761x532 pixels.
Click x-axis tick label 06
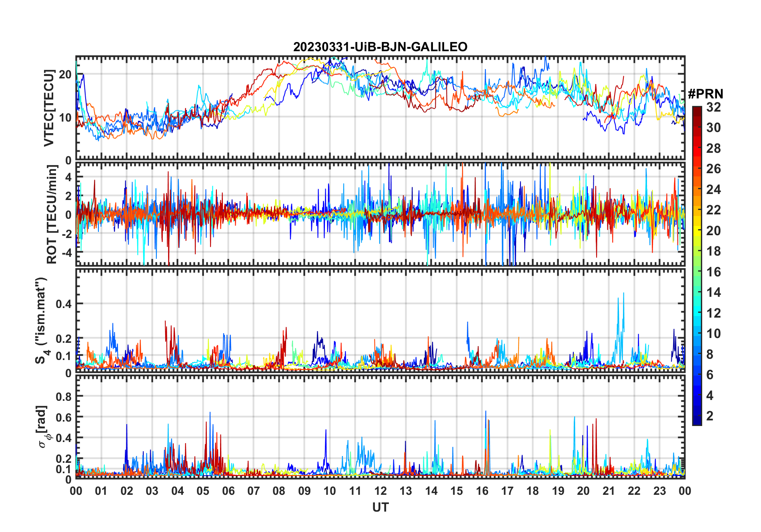click(228, 491)
